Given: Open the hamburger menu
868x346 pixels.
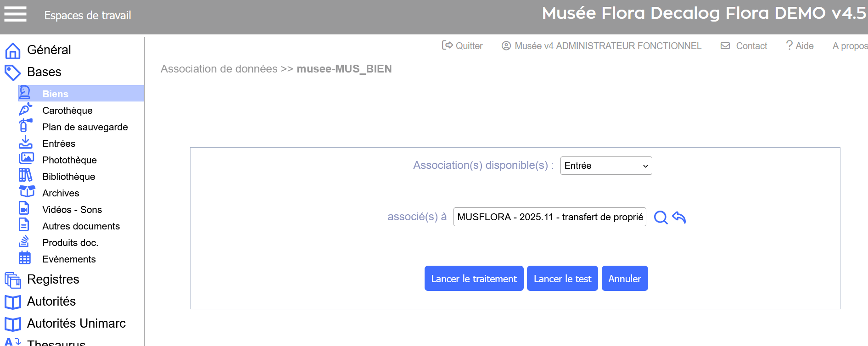Looking at the screenshot, I should [x=15, y=14].
